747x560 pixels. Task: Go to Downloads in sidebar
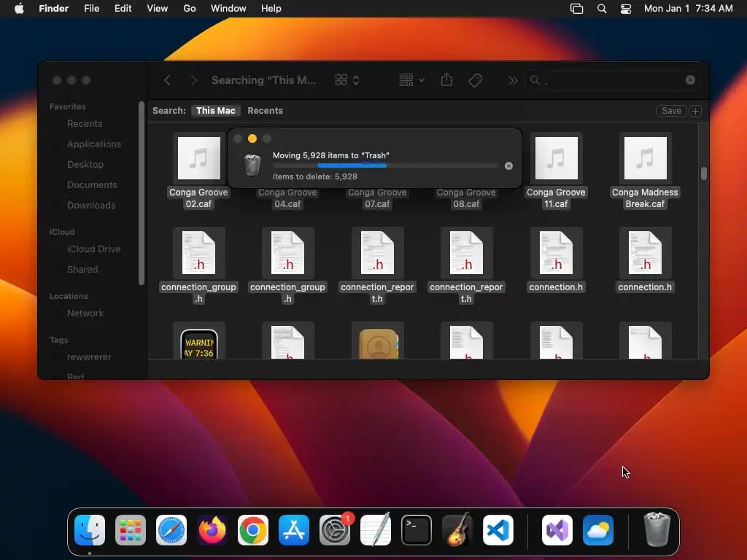click(x=91, y=206)
